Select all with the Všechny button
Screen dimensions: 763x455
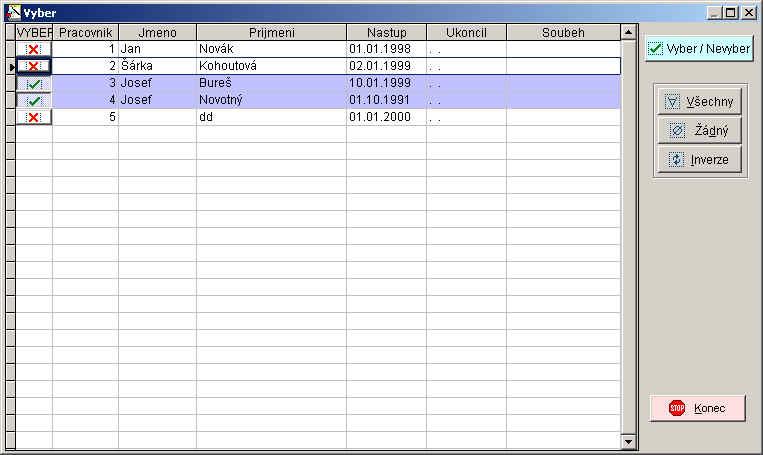pyautogui.click(x=699, y=102)
